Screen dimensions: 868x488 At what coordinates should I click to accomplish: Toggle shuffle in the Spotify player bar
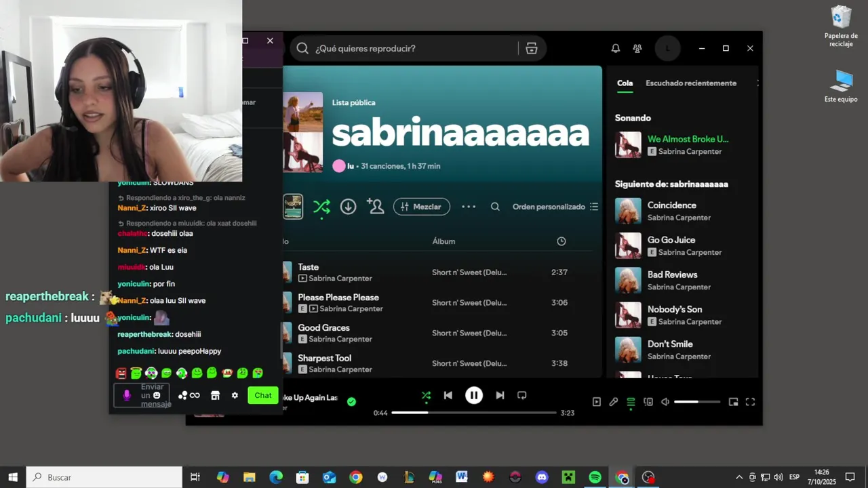click(x=426, y=395)
